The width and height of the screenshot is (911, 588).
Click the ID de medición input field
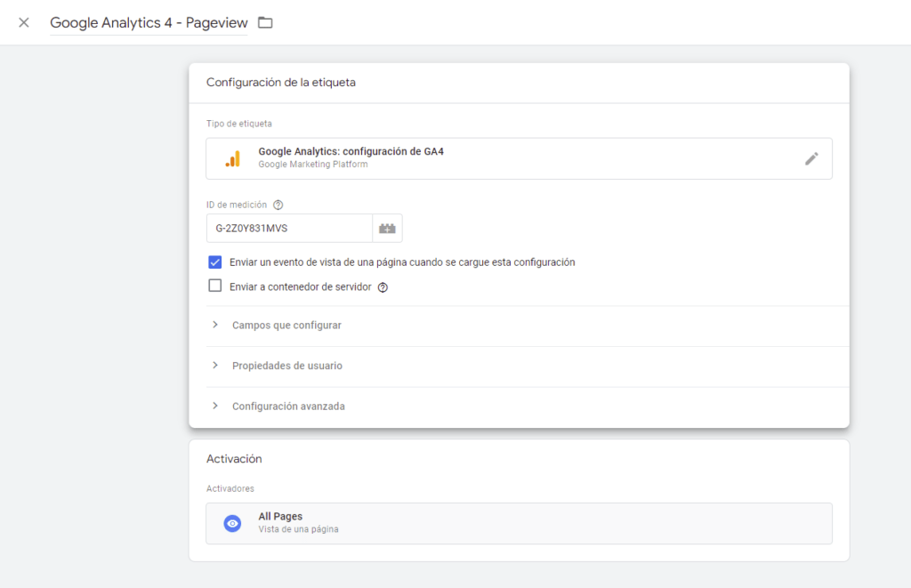(289, 229)
